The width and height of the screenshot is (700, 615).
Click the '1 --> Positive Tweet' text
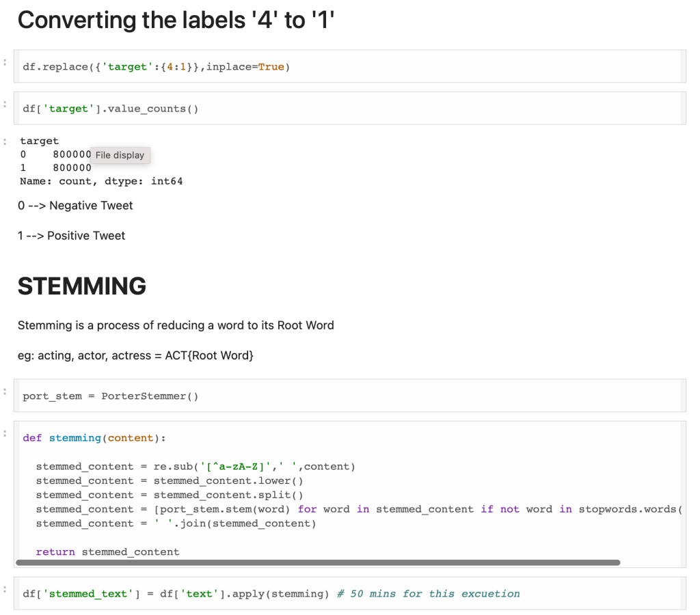(72, 236)
